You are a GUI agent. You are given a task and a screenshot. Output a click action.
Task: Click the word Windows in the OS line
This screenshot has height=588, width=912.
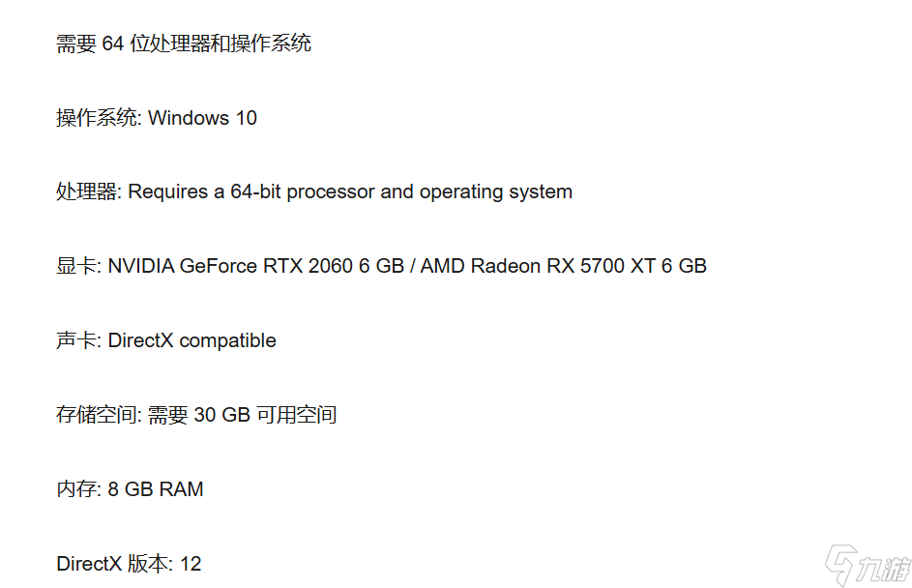tap(189, 118)
